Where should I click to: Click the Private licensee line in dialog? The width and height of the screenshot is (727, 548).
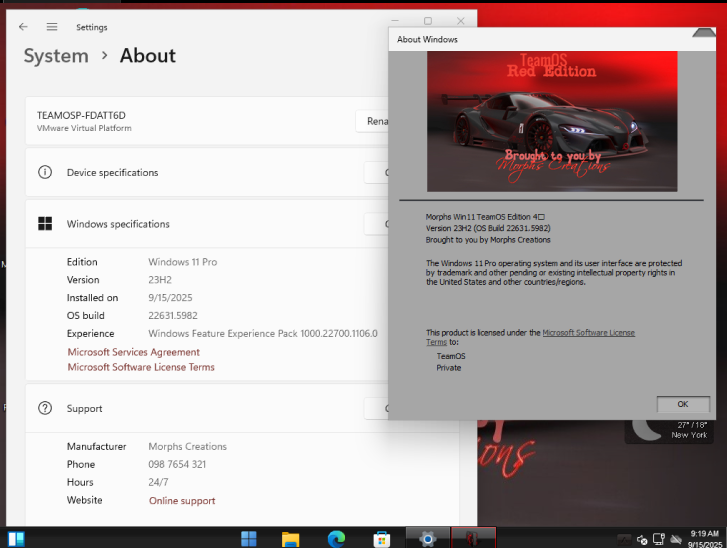449,368
